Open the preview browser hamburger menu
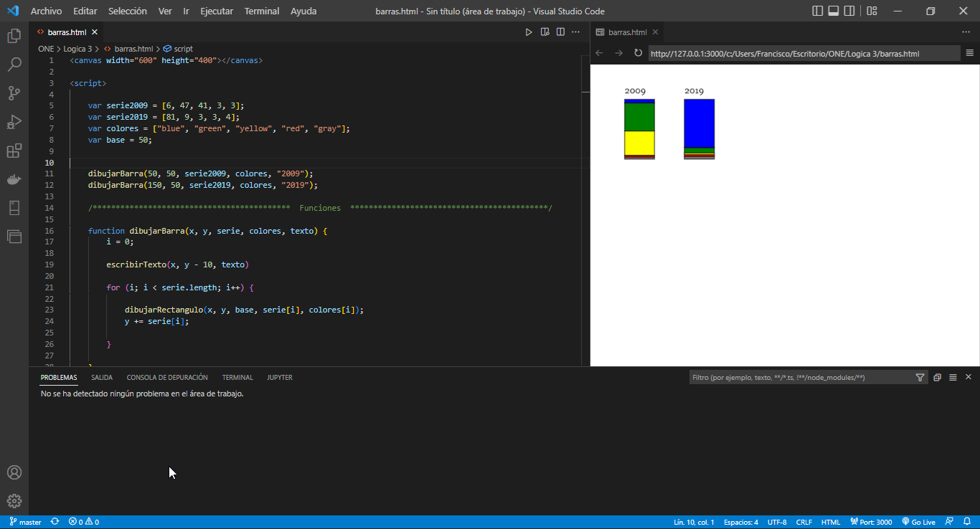Screen dimensions: 980x529 (970, 53)
